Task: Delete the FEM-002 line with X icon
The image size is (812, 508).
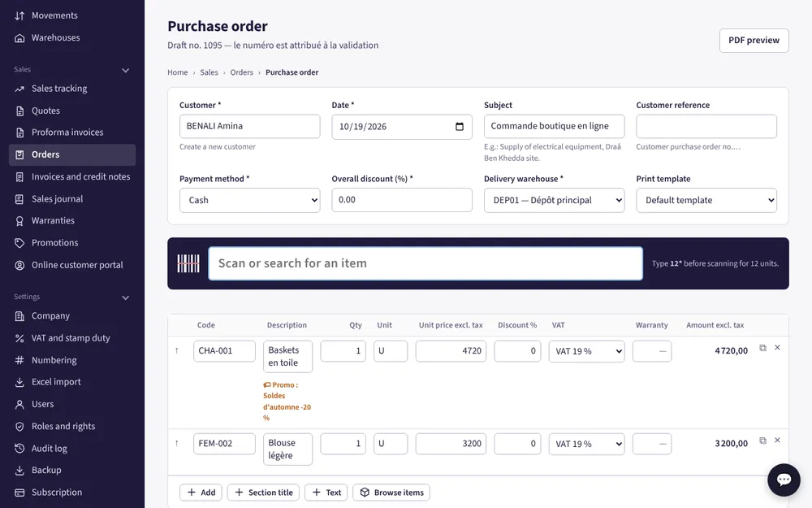Action: tap(777, 440)
